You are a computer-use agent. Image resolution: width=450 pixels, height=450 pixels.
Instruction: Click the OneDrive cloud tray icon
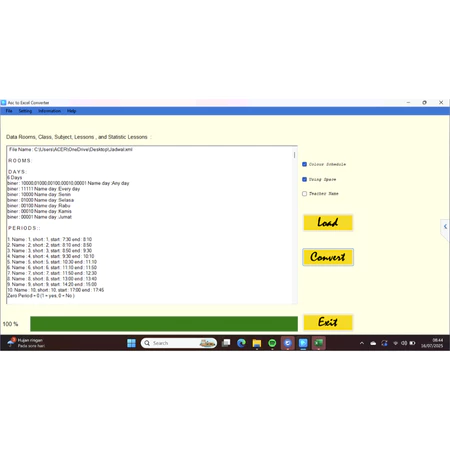coord(373,343)
